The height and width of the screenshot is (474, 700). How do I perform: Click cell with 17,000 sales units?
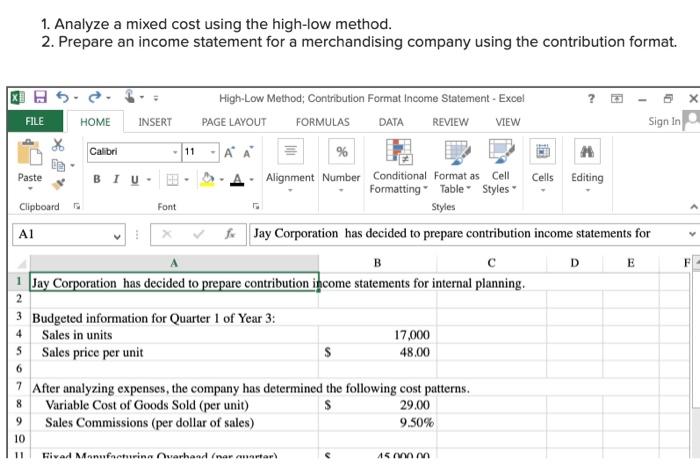click(x=378, y=335)
